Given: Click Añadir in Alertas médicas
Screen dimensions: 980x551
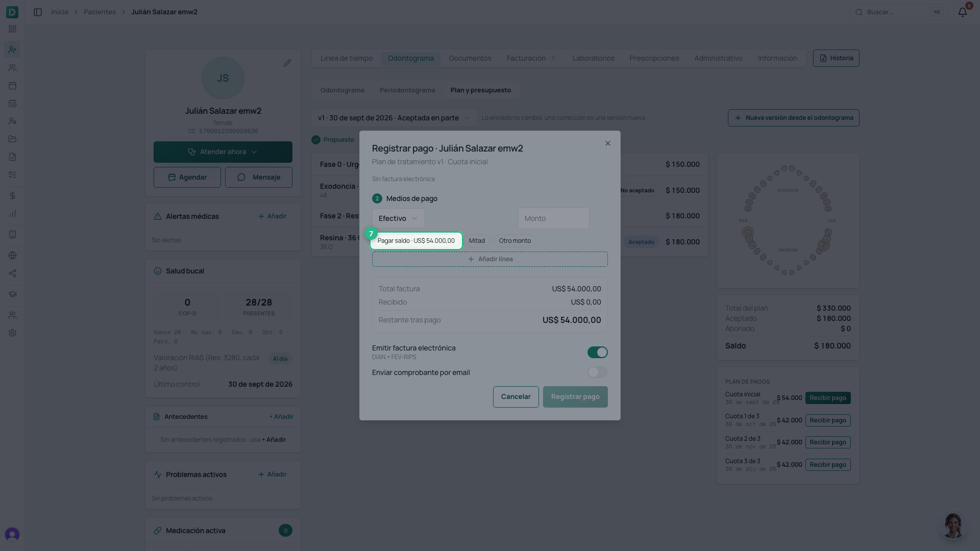Looking at the screenshot, I should tap(272, 216).
